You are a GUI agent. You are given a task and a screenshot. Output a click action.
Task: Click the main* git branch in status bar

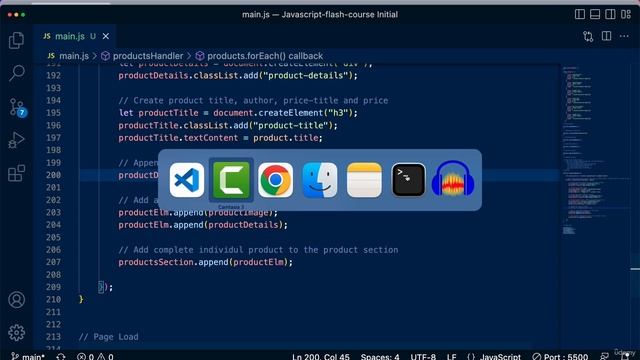pos(28,356)
